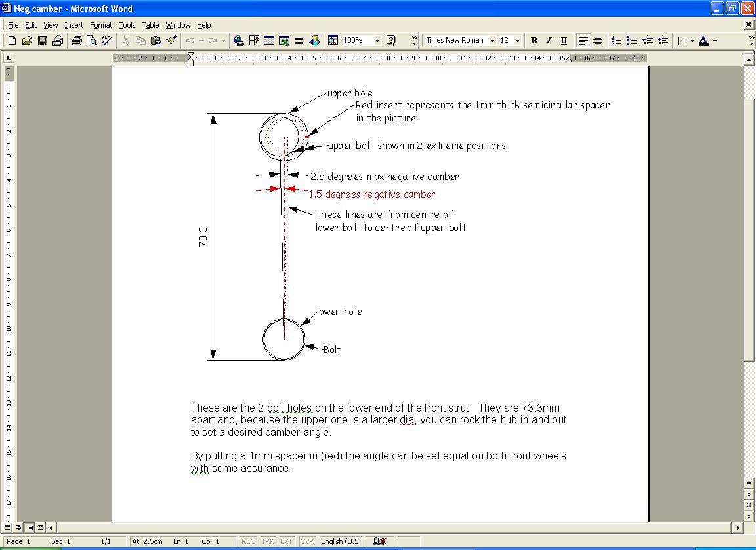Click the vertical scrollbar down arrow
756x550 pixels.
pyautogui.click(x=749, y=484)
